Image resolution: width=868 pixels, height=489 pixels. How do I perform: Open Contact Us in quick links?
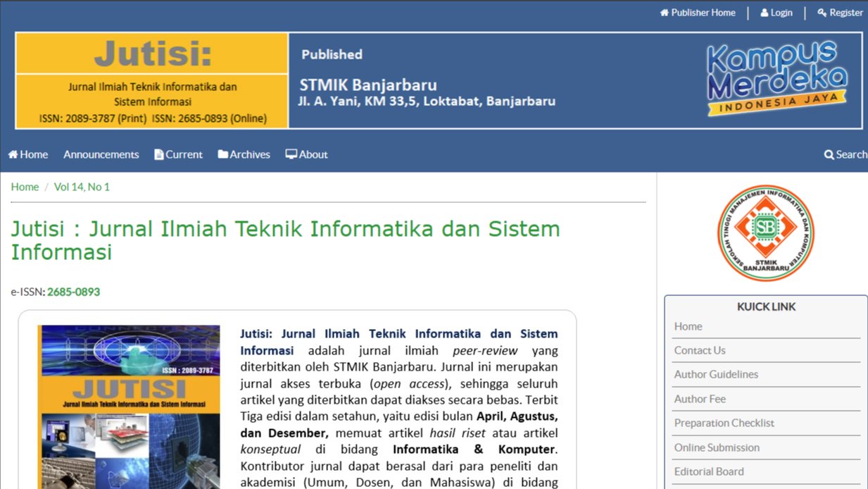pos(699,350)
